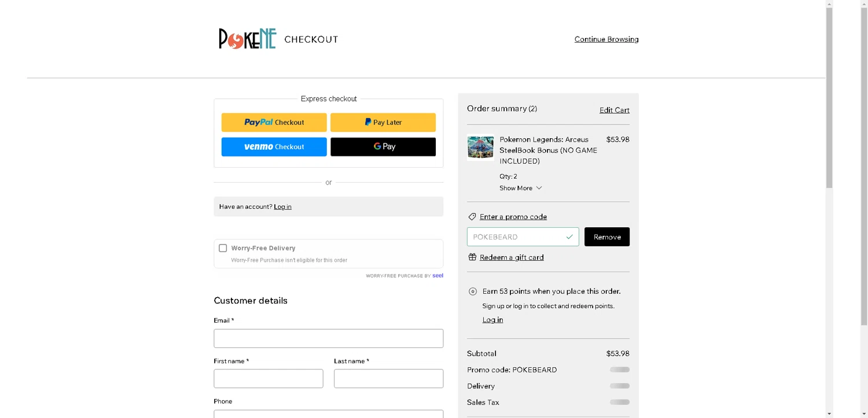Click the POKEBEARD promo code field
The height and width of the screenshot is (418, 868).
[x=523, y=237]
